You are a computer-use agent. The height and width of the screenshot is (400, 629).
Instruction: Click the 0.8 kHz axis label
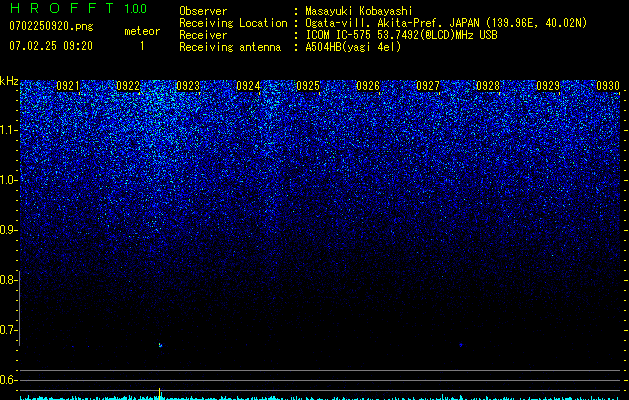[x=7, y=280]
